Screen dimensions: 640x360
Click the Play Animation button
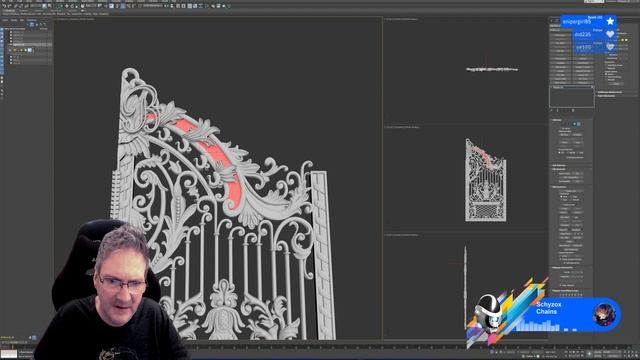click(573, 352)
